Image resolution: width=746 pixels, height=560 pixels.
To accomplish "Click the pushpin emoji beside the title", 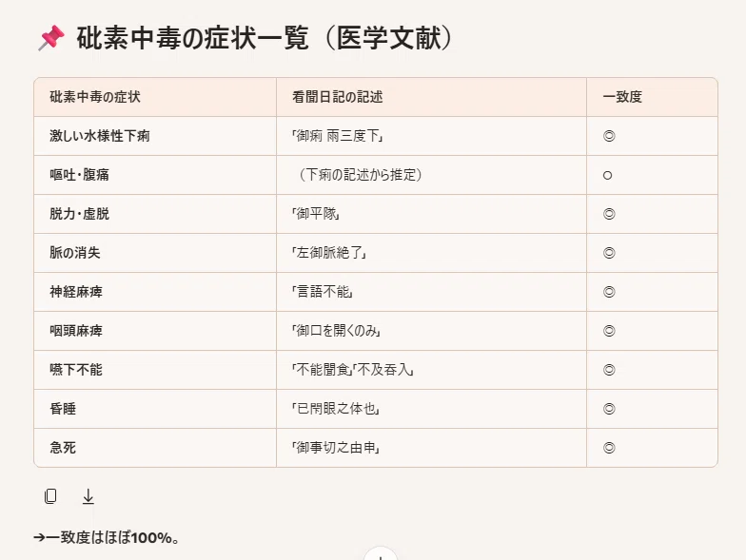I will [51, 38].
